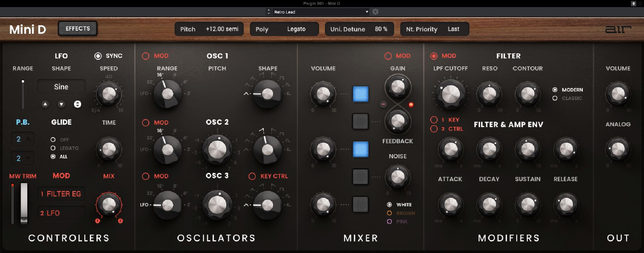Enable filter 1 KEY tracking
Screen dimensions: 644x253
[x=434, y=120]
